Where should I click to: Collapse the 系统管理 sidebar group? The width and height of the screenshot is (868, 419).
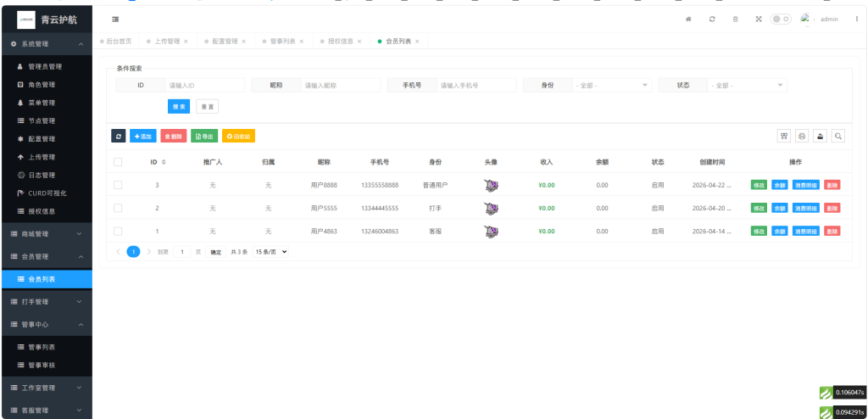click(46, 44)
